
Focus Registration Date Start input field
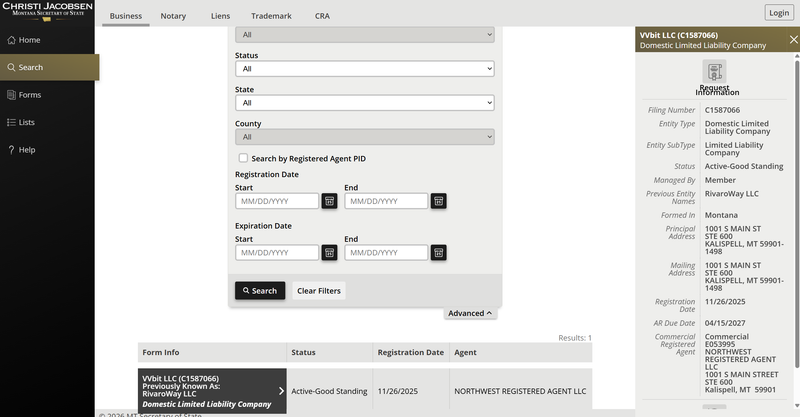click(277, 201)
